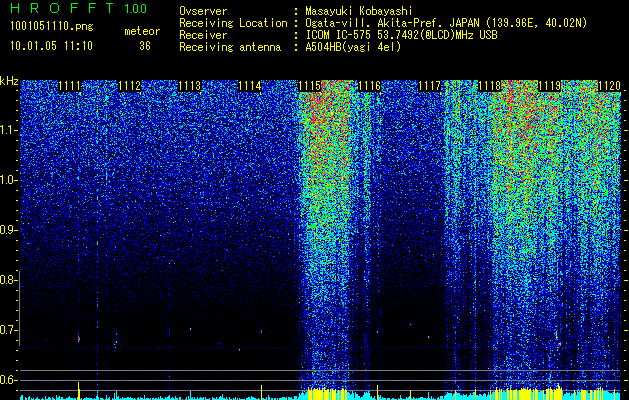Screen dimensions: 629x400
Task: Click the 1.0 frequency axis label
Action: pos(8,180)
